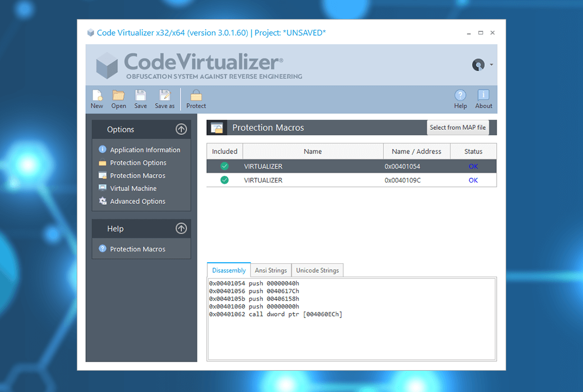
Task: Click the Select from MAP file button
Action: (457, 127)
